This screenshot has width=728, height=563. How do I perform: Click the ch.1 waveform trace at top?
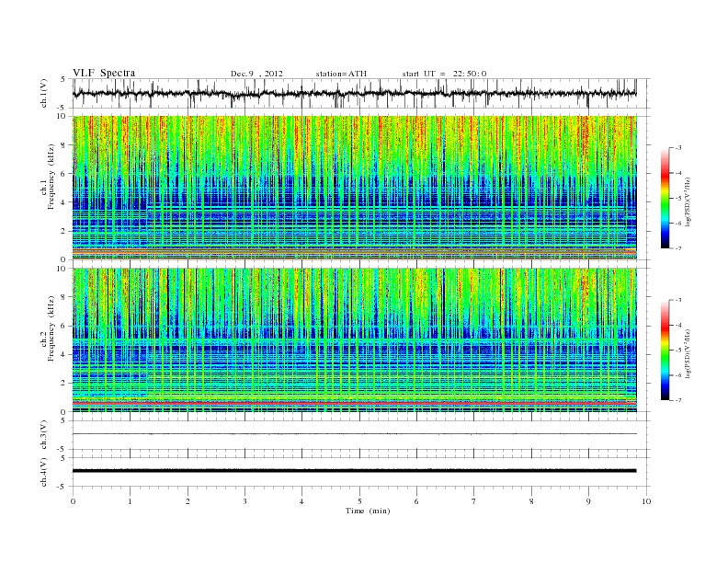[355, 93]
